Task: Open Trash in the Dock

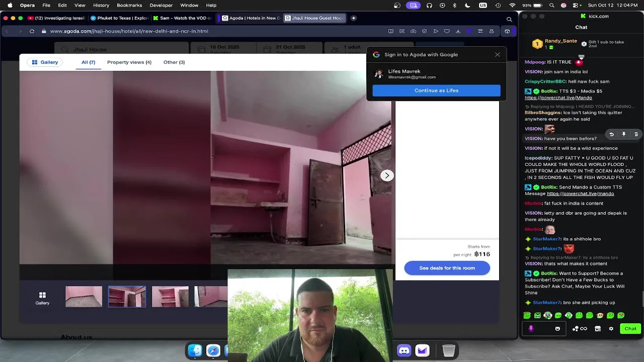Action: click(x=449, y=350)
